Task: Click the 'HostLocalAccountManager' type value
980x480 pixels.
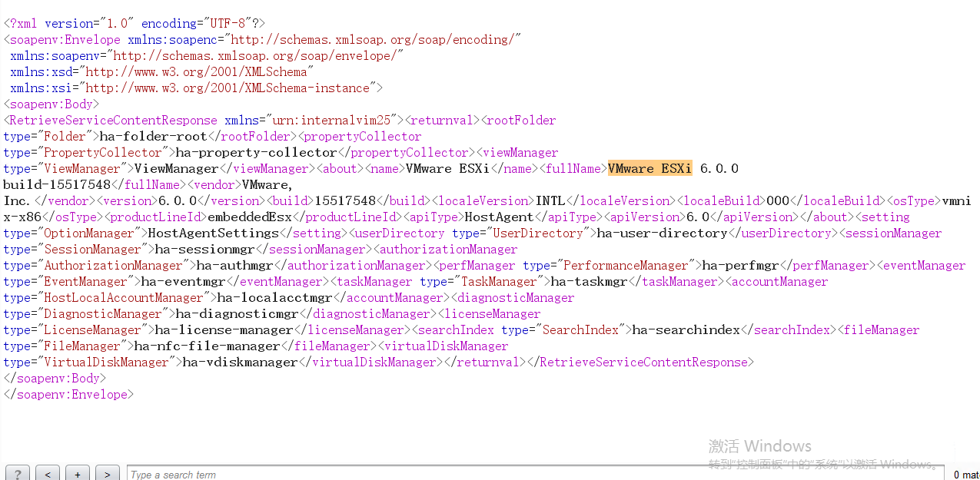Action: pyautogui.click(x=124, y=297)
